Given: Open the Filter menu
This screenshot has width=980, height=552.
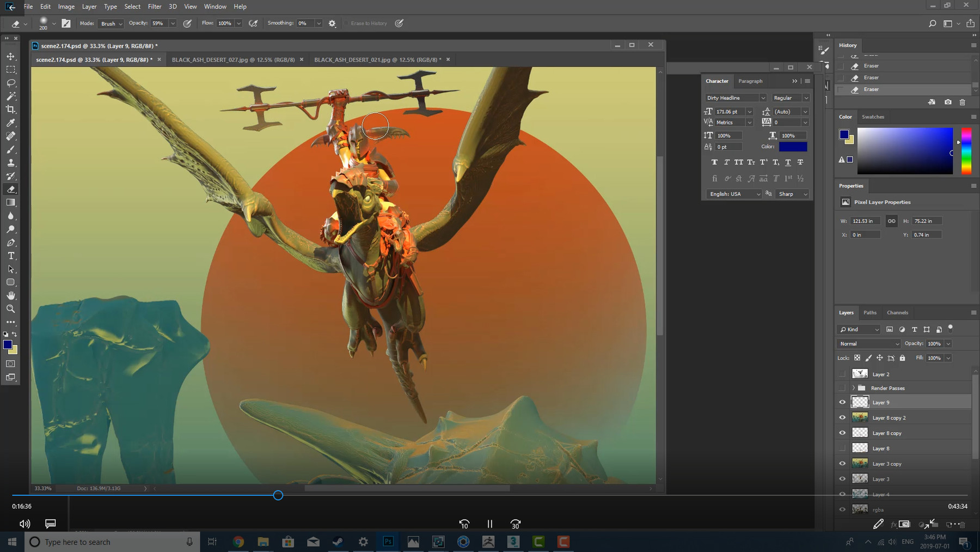Looking at the screenshot, I should 155,7.
